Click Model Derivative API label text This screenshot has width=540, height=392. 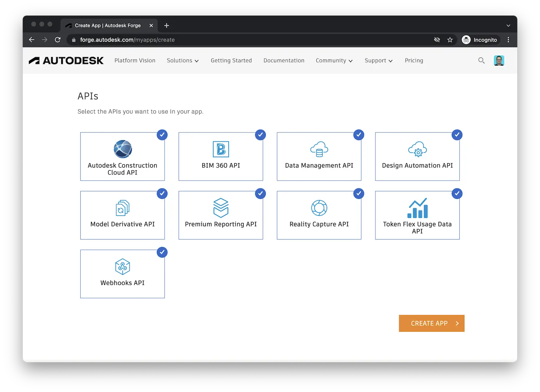[122, 224]
